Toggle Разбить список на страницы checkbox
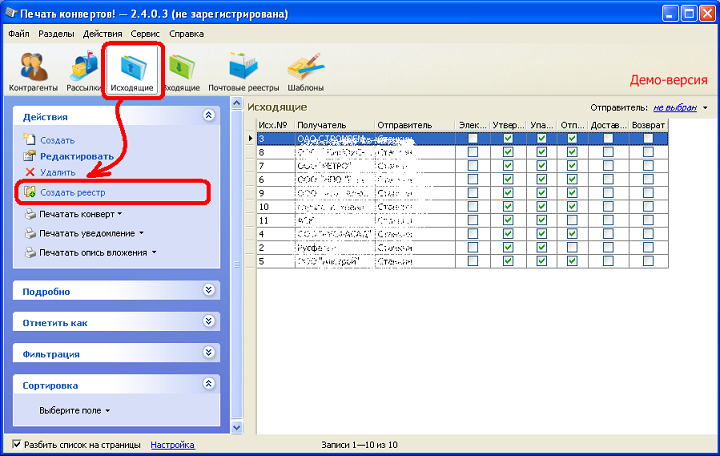Image resolution: width=720 pixels, height=456 pixels. [17, 444]
